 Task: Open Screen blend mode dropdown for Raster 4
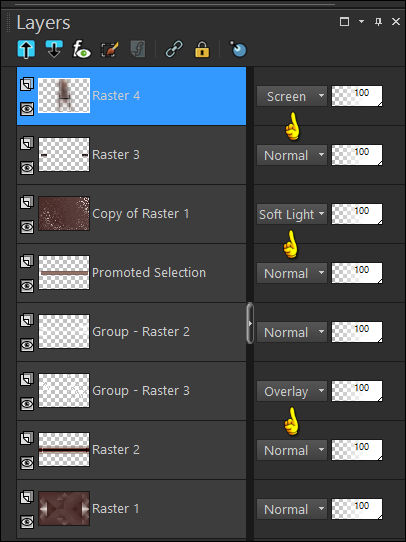pos(292,96)
